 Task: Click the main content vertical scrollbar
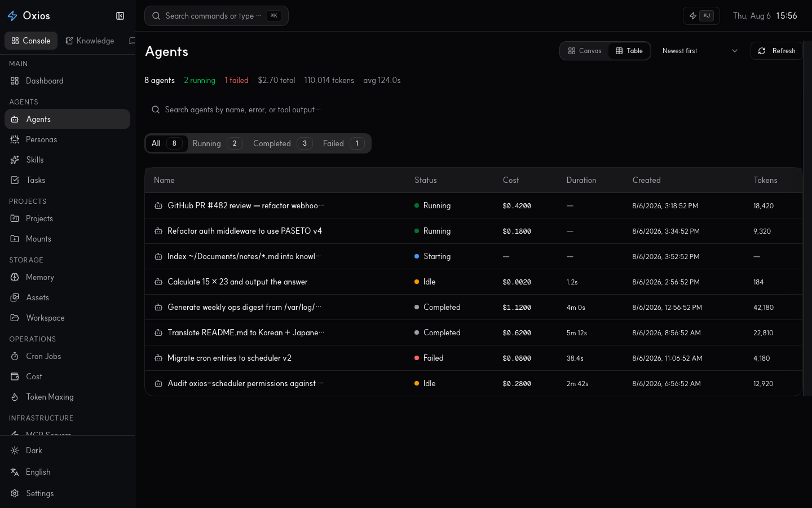807,217
